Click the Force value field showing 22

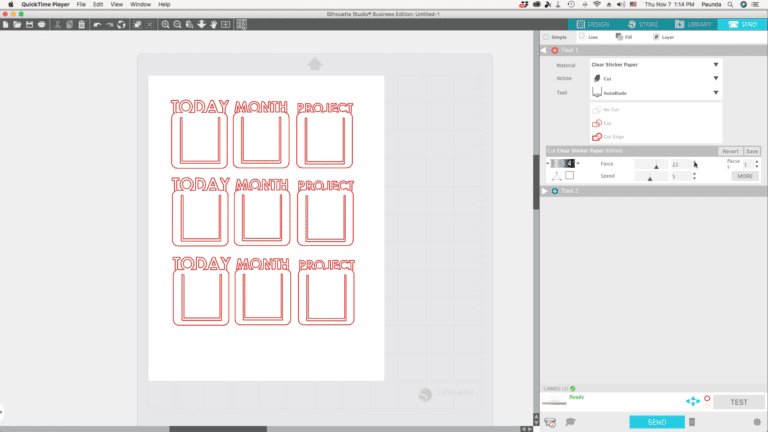tap(680, 164)
